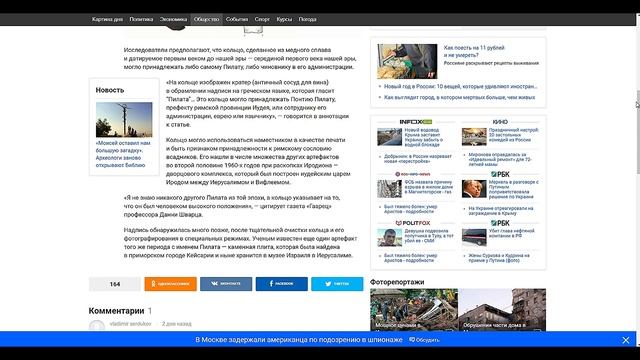640x360 pixels.
Task: Open 'Как поесть на 11 рублей' link
Action: point(474,51)
